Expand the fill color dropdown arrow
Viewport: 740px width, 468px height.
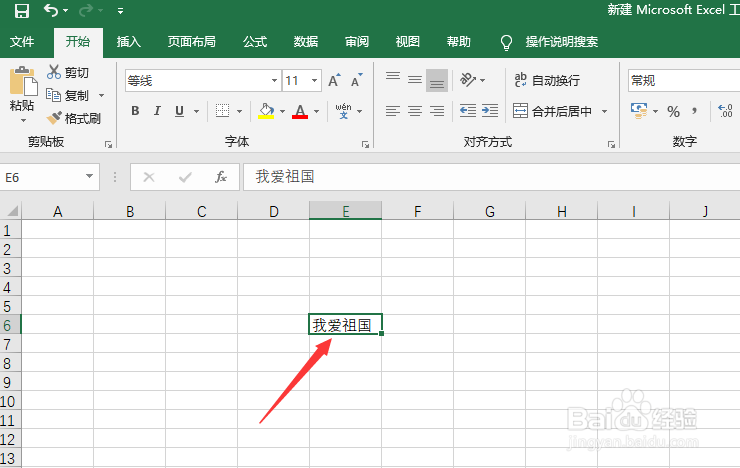(x=282, y=112)
